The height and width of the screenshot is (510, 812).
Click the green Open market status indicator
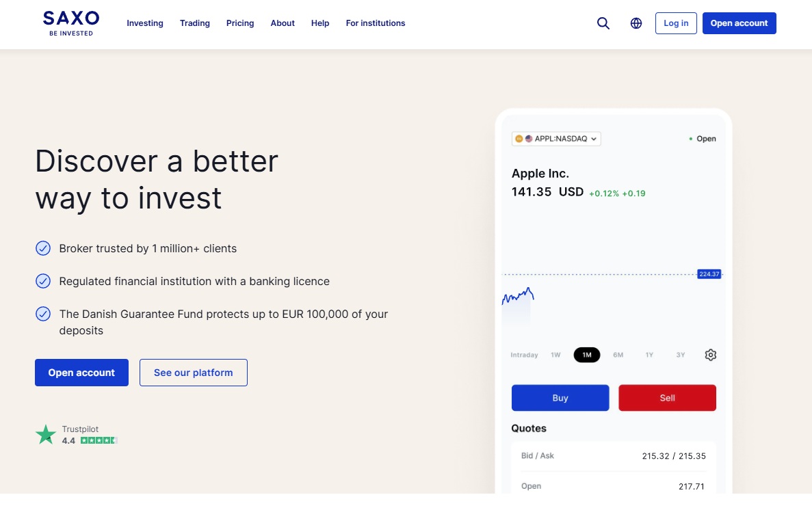pos(703,139)
